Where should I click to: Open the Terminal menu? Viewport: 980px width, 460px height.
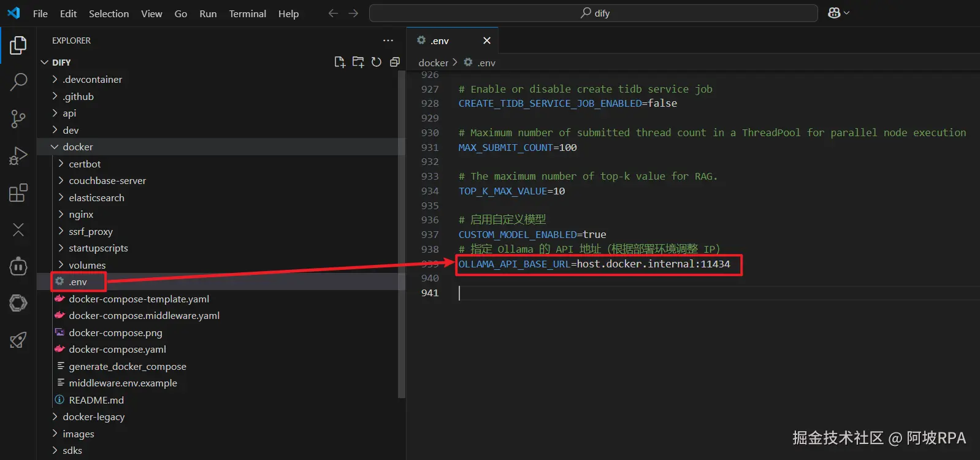tap(248, 13)
